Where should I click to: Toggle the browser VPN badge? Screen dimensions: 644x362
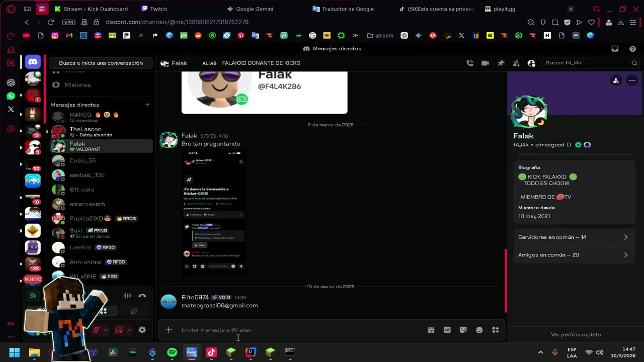(68, 22)
